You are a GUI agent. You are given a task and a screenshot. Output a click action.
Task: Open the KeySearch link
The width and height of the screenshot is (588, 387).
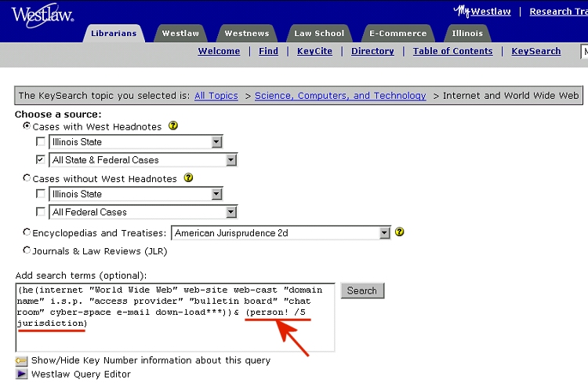pyautogui.click(x=536, y=51)
